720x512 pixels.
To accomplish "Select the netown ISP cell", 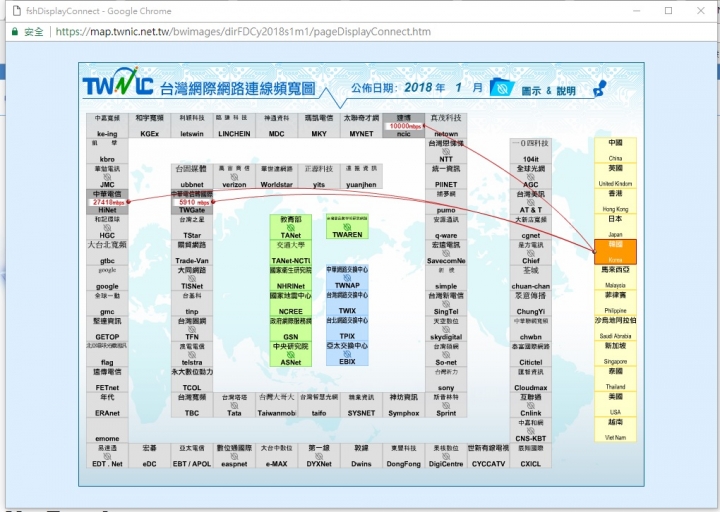I will point(446,126).
